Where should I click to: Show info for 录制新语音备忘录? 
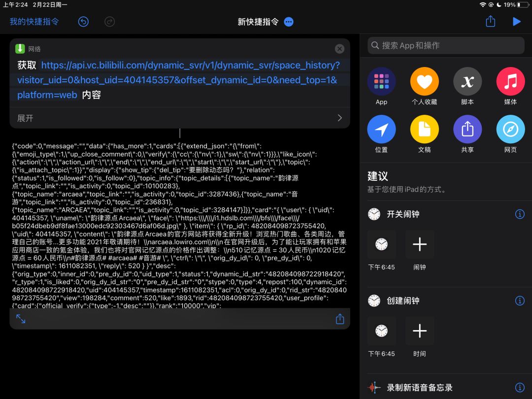[520, 387]
